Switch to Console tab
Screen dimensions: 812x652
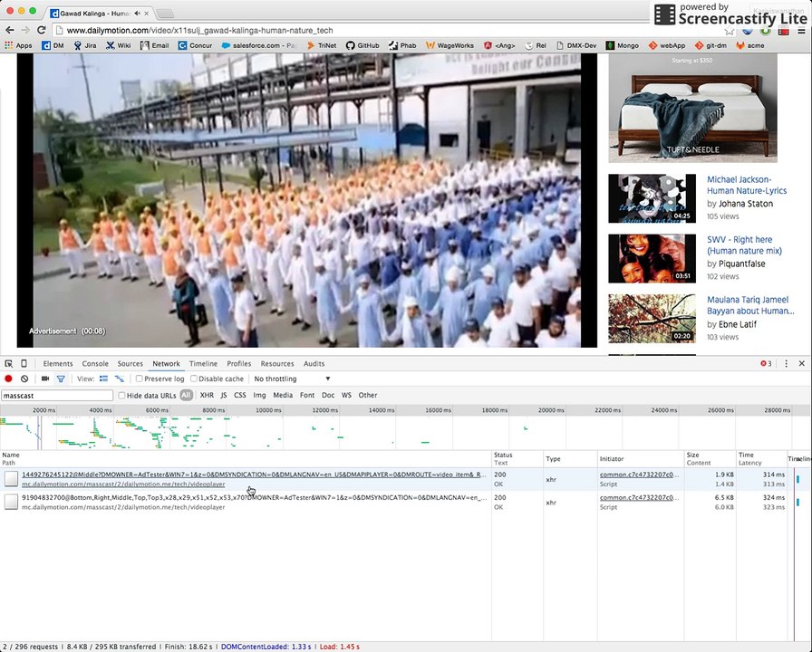[95, 364]
